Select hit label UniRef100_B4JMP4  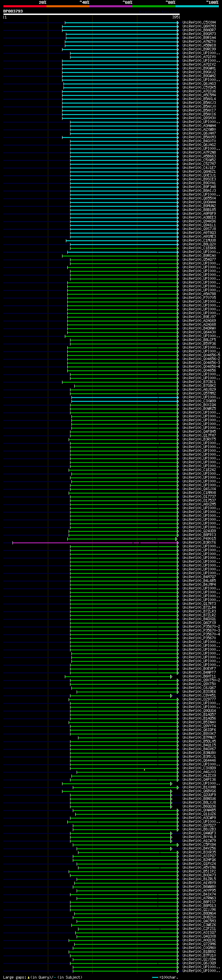[199, 584]
